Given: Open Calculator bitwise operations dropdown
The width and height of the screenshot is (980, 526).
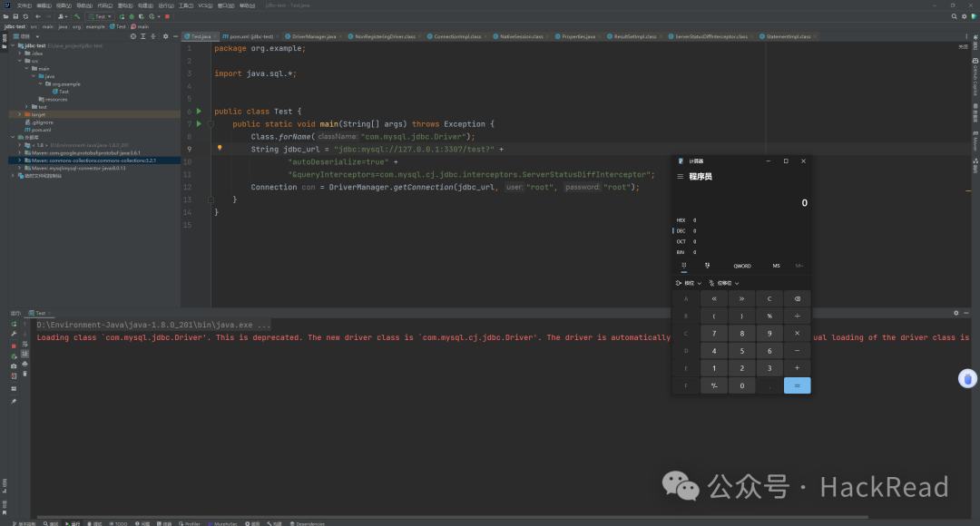Looking at the screenshot, I should coord(689,283).
